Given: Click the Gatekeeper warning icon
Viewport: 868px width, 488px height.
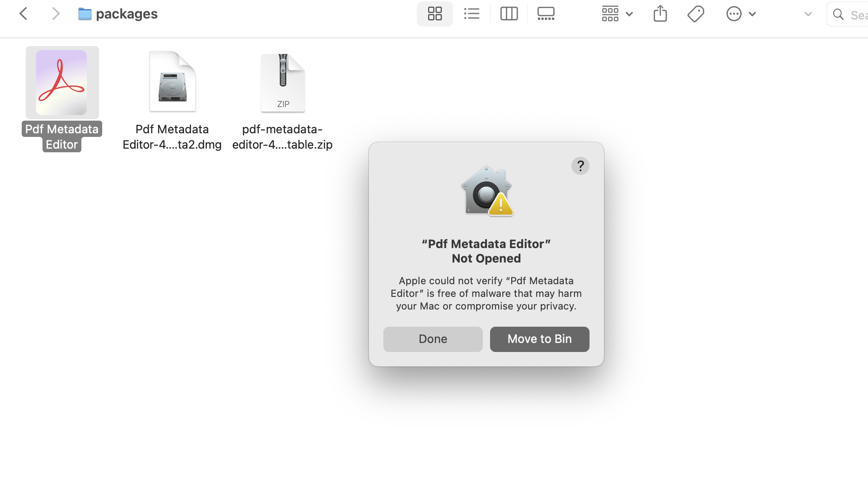Looking at the screenshot, I should pyautogui.click(x=487, y=191).
